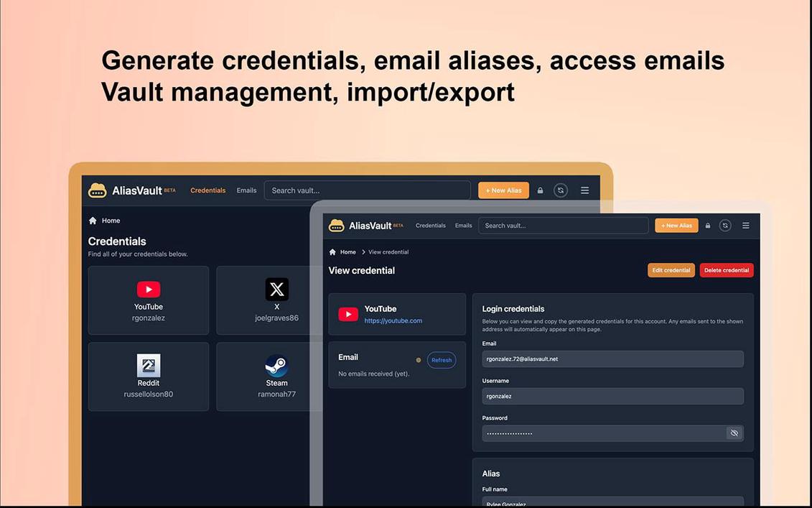The height and width of the screenshot is (508, 812).
Task: Open the https://youtube.com link
Action: click(393, 321)
